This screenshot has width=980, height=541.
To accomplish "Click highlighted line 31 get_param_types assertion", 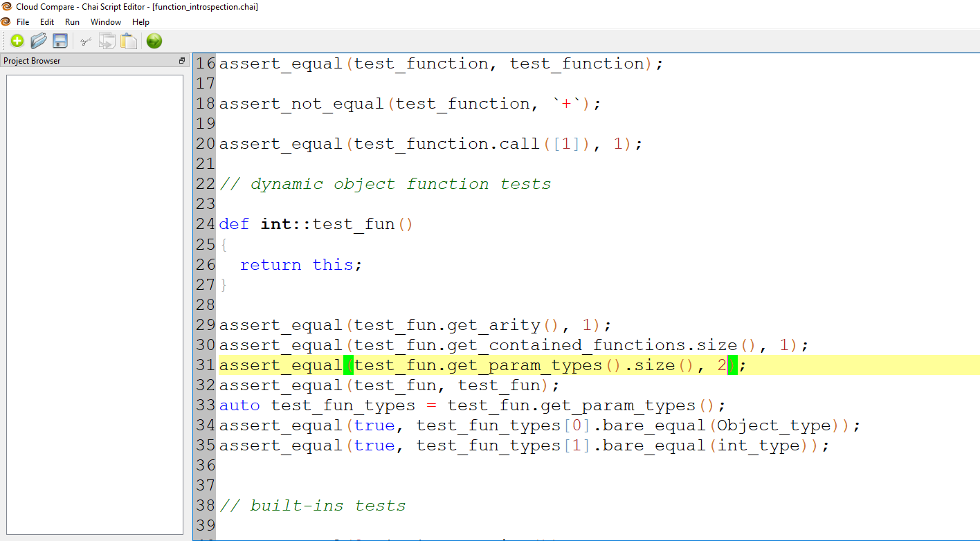I will coord(483,365).
